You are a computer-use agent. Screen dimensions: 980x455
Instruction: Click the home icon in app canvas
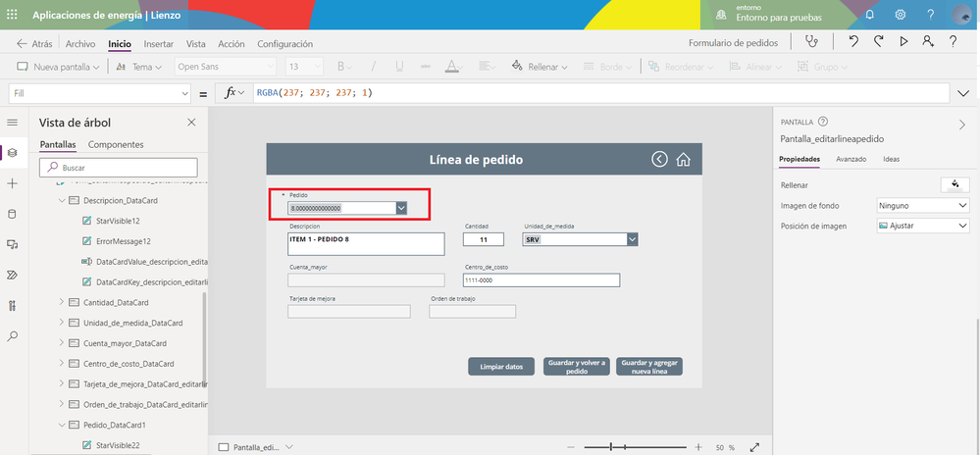tap(683, 160)
